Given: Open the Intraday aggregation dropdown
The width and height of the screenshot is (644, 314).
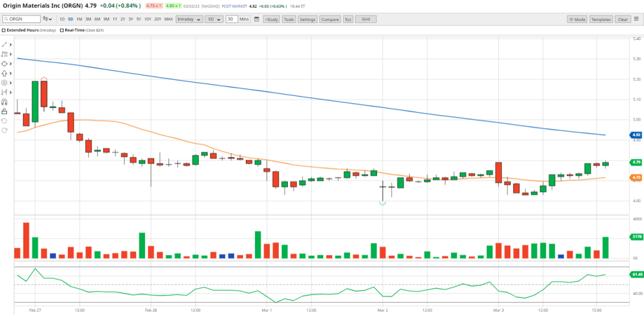Looking at the screenshot, I should [x=189, y=19].
